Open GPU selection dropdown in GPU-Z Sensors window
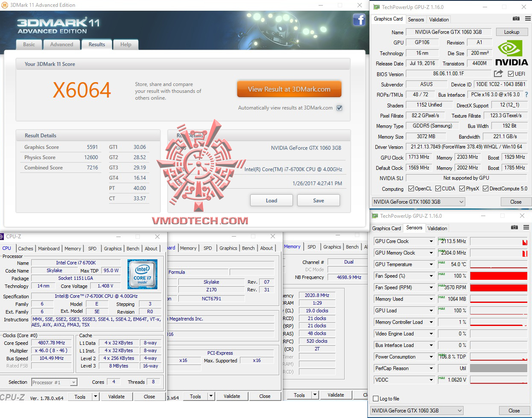Viewport: 532px width, 418px height. tap(417, 411)
